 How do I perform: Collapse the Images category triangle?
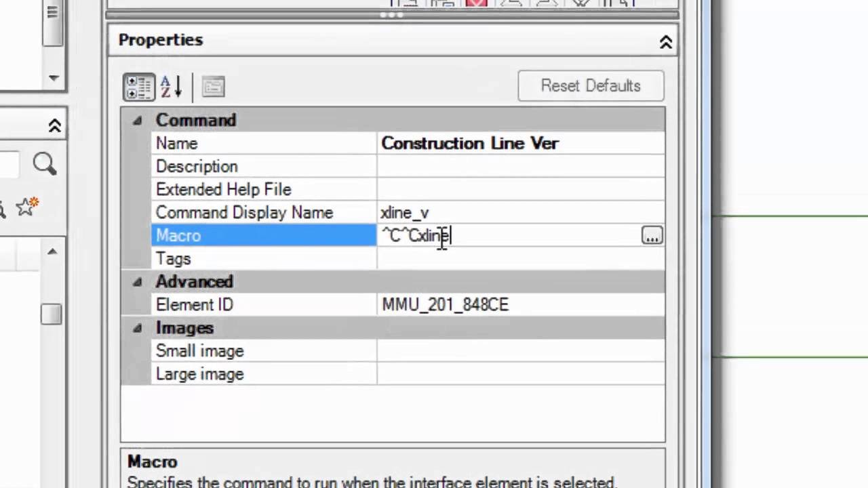pyautogui.click(x=138, y=328)
